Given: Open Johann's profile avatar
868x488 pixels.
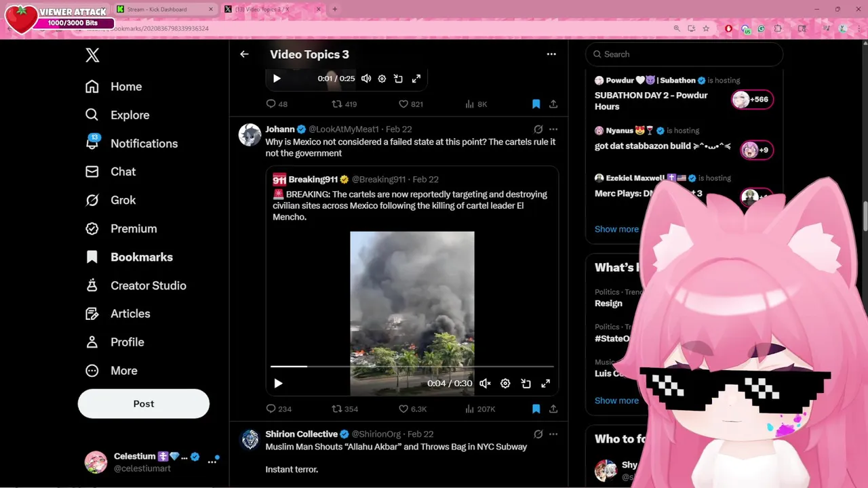Looking at the screenshot, I should click(x=250, y=135).
